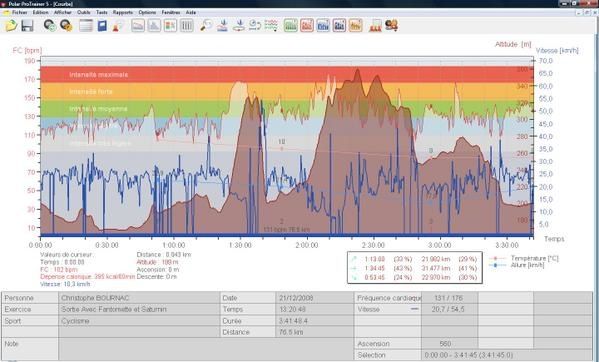Select the colored sport zones view icon
This screenshot has height=362, width=599.
(170, 26)
